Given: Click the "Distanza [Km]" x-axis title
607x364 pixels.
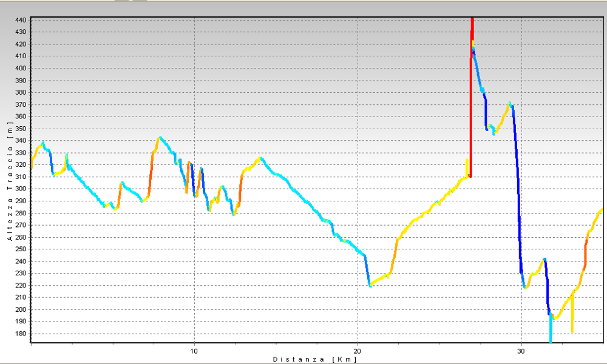Looking at the screenshot, I should point(314,359).
